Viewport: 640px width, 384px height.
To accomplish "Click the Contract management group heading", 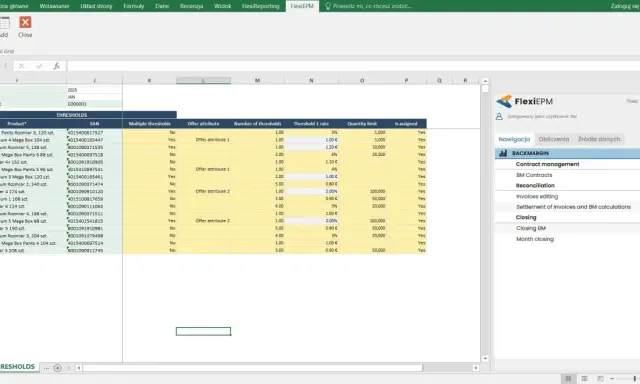I will (x=547, y=164).
